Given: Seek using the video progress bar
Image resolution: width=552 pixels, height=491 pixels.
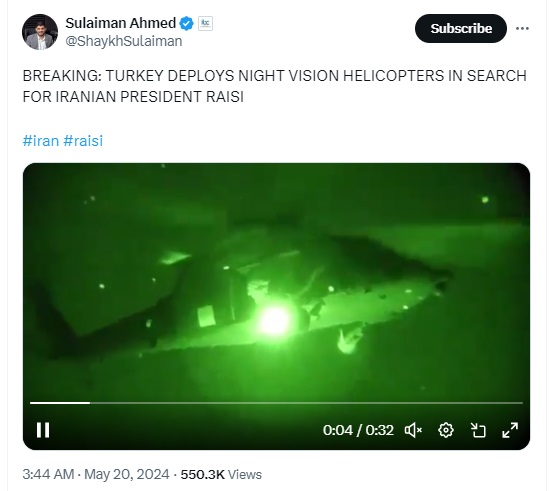Looking at the screenshot, I should [x=276, y=403].
